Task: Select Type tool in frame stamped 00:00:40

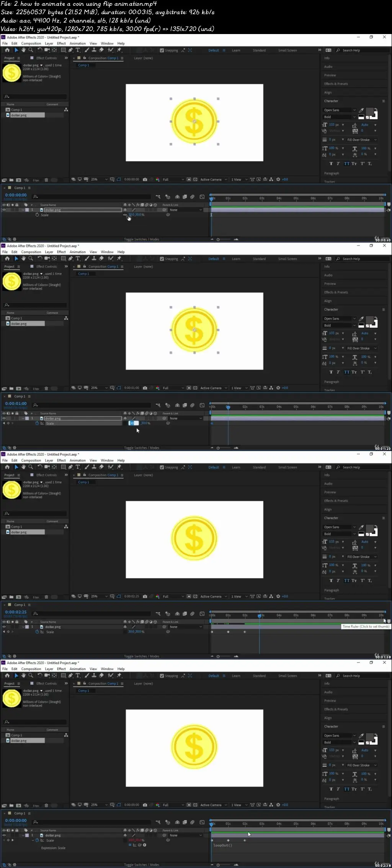Action: point(78,50)
